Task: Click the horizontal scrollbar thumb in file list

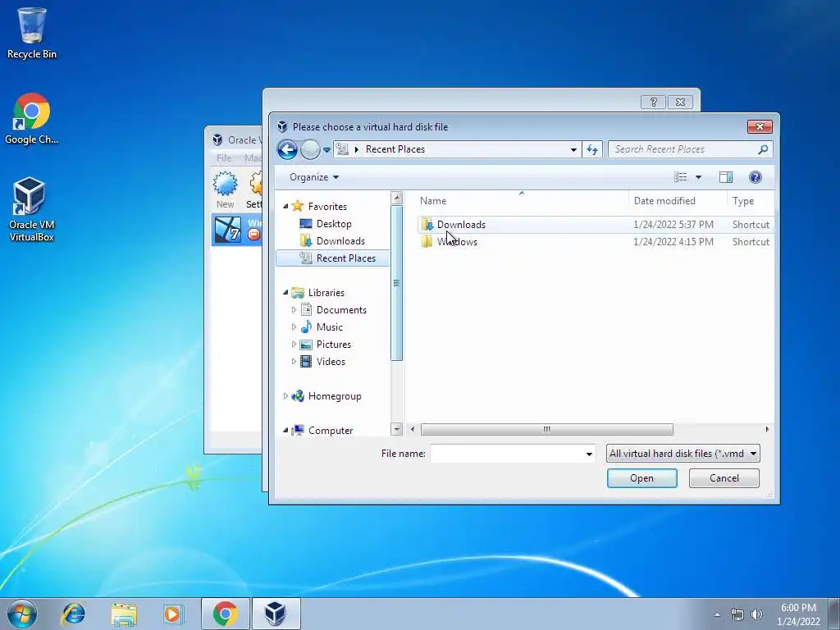Action: (547, 429)
